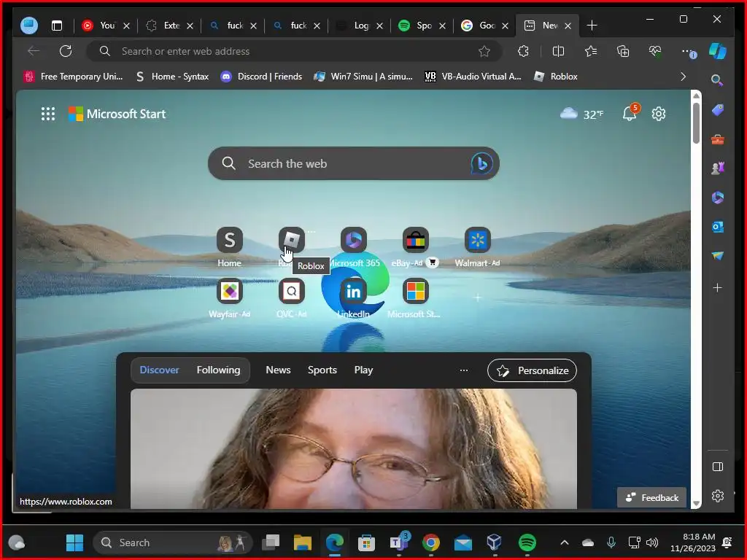Viewport: 747px width, 560px height.
Task: Open the News feed tab
Action: [278, 370]
